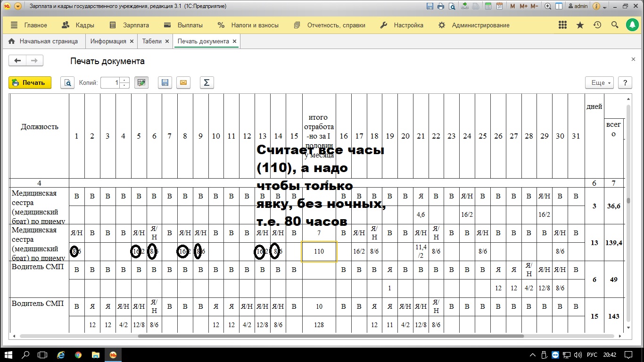Increase copies with the stepper up arrow
This screenshot has height=362, width=644.
point(124,80)
